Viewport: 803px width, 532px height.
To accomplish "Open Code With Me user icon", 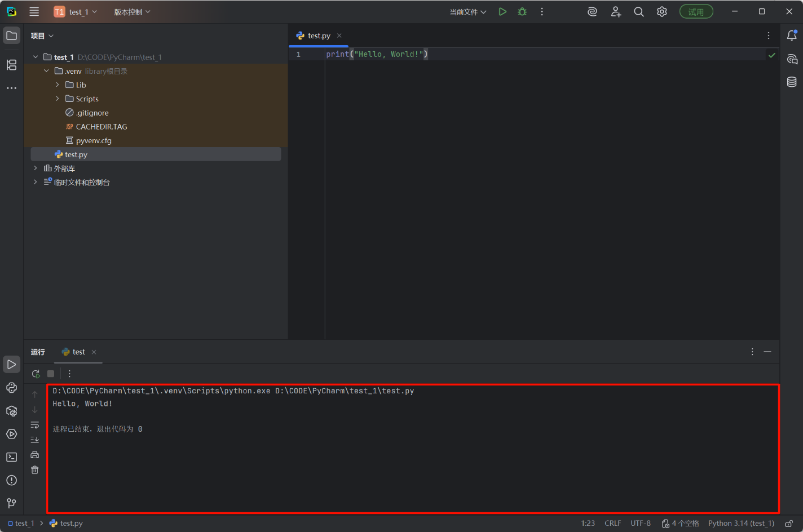I will pyautogui.click(x=616, y=12).
